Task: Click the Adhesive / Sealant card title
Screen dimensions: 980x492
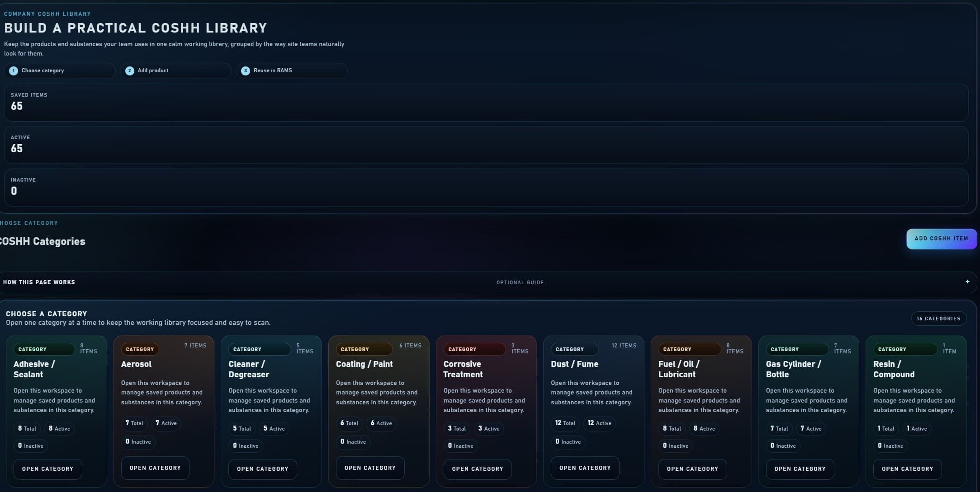Action: [x=34, y=369]
